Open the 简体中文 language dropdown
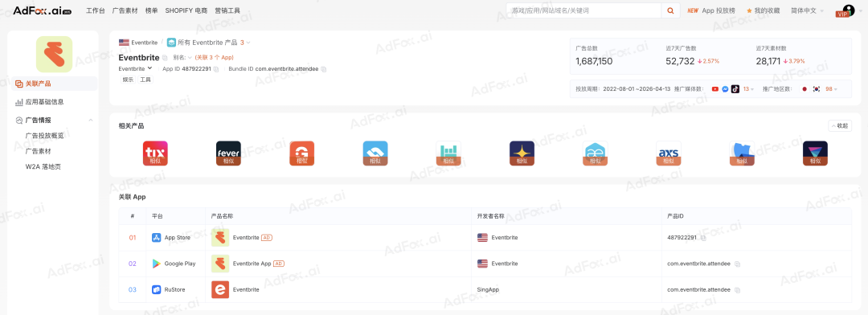 click(x=807, y=10)
